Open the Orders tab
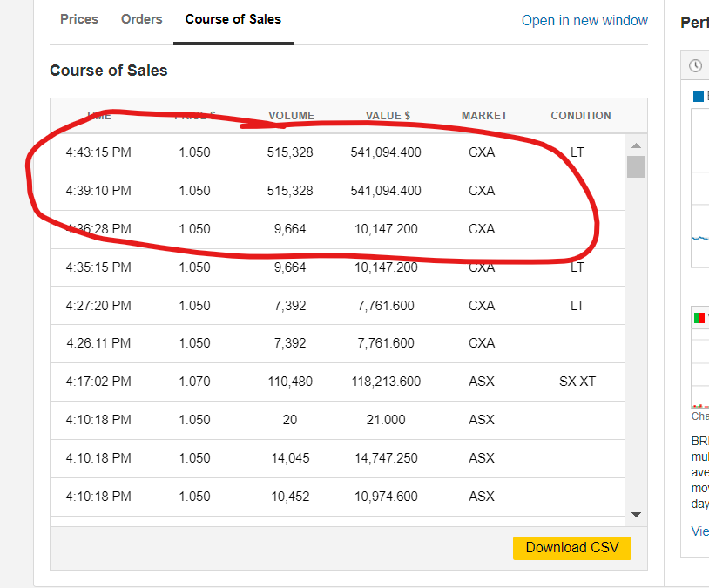This screenshot has width=709, height=588. click(x=142, y=19)
